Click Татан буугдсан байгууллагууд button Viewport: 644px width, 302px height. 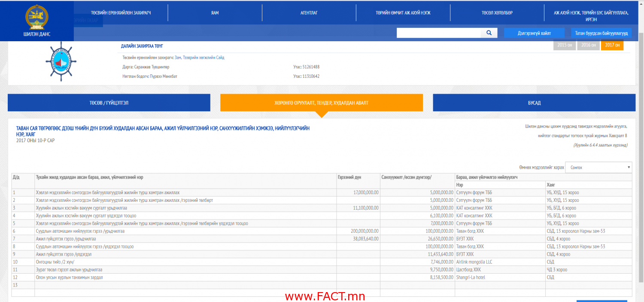pyautogui.click(x=601, y=33)
